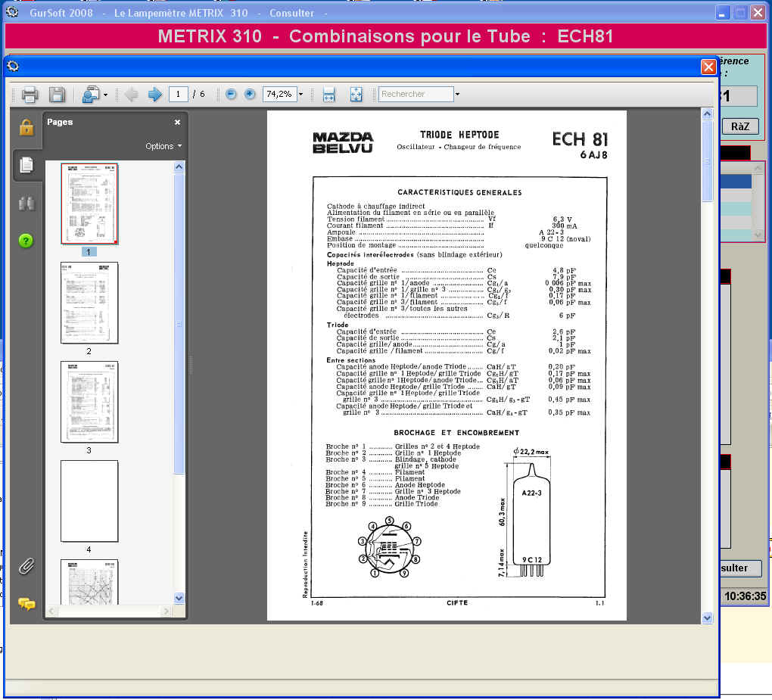
Task: Click document scroll-down arrow
Action: 707,618
